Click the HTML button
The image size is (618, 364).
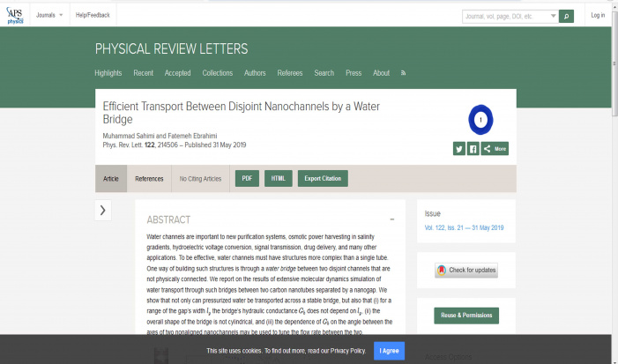[x=279, y=178]
